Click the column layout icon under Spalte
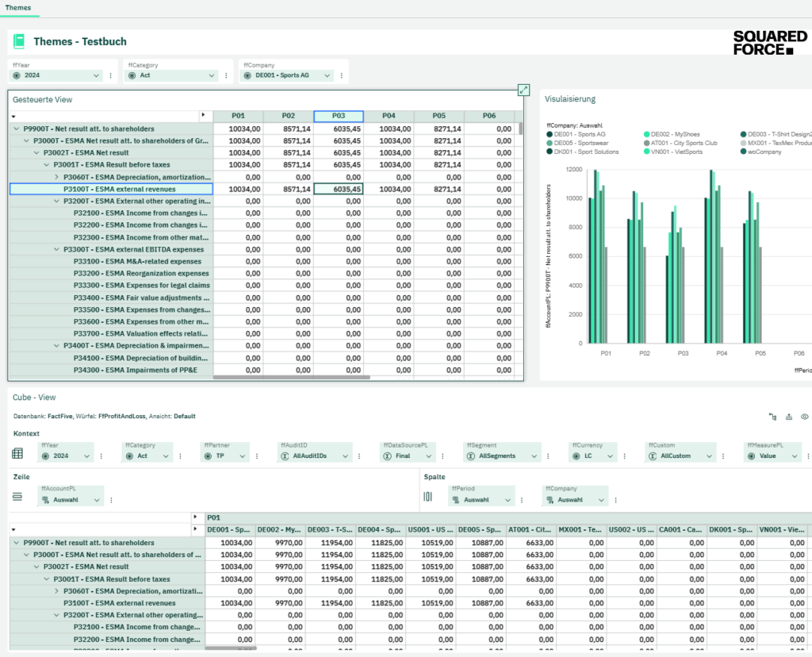Screen dimensions: 812x657 pos(427,497)
